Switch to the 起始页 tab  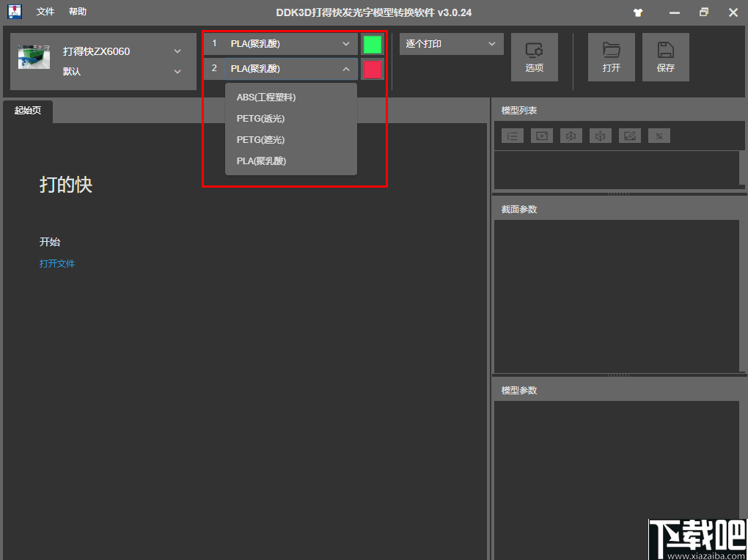(27, 112)
